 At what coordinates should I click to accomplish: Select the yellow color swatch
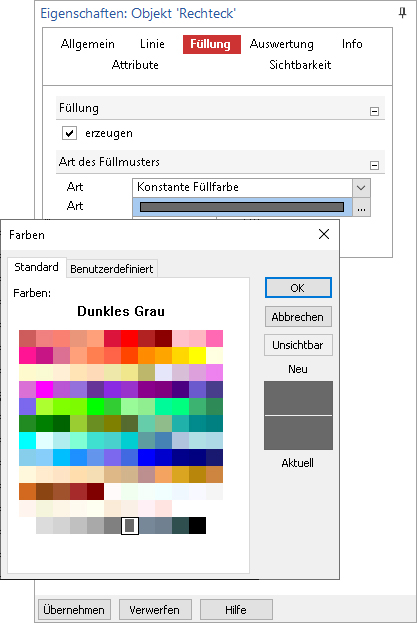tap(197, 355)
